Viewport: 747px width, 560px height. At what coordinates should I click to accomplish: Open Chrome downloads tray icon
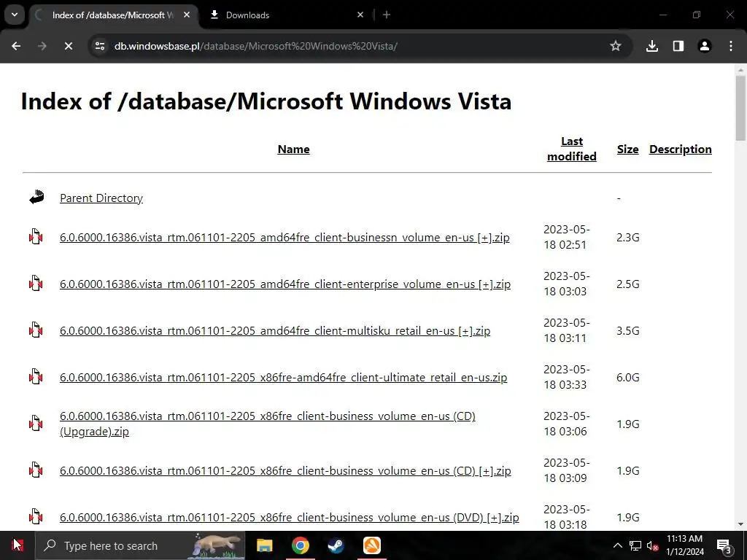(x=652, y=46)
